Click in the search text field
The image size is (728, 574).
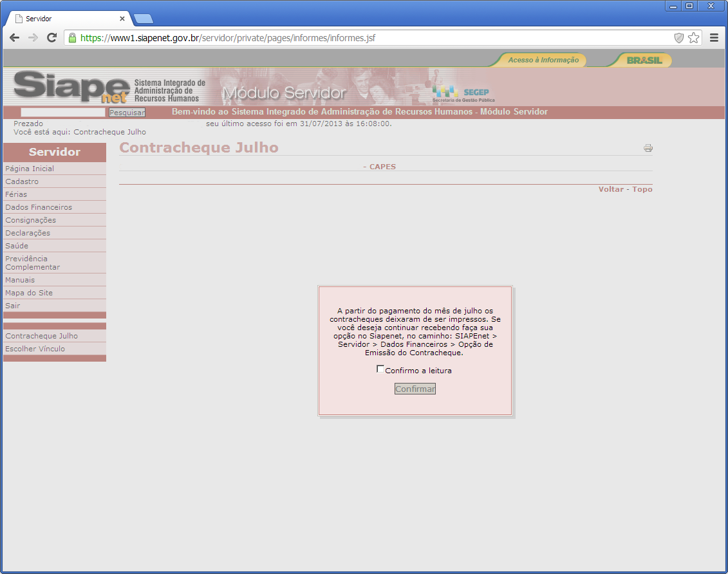[62, 113]
